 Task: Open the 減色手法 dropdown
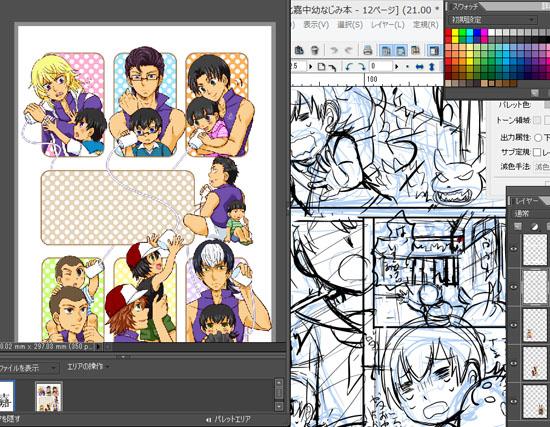coord(541,167)
